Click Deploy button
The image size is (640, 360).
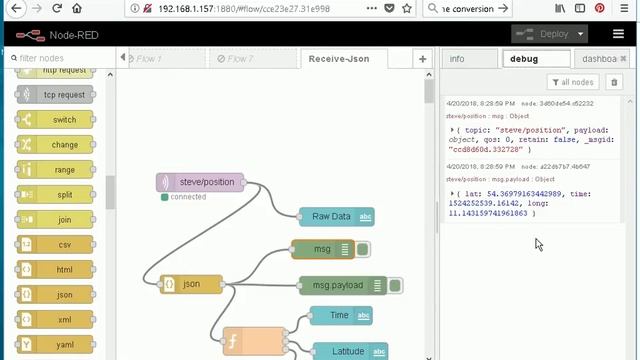[x=543, y=34]
